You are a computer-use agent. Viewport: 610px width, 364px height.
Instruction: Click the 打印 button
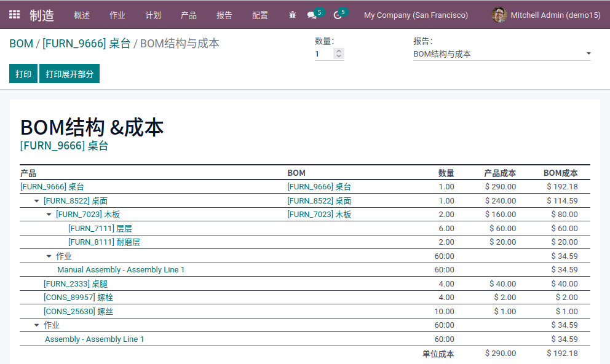[x=23, y=74]
